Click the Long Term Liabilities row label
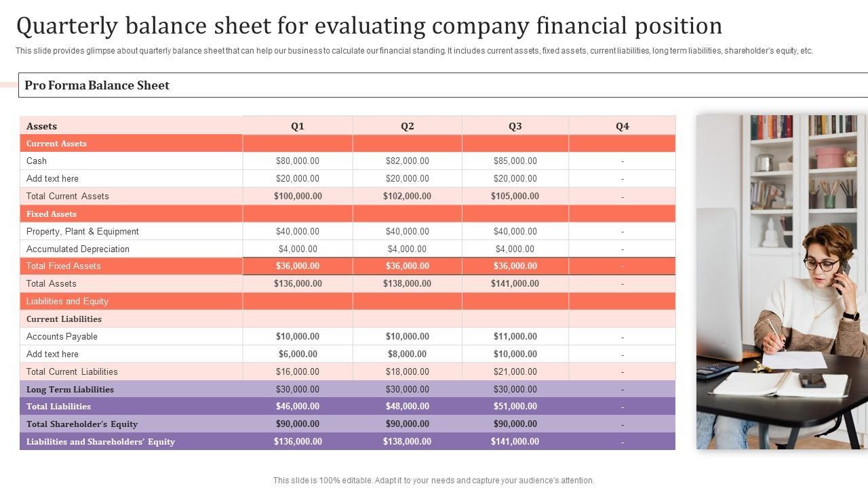 coord(70,390)
